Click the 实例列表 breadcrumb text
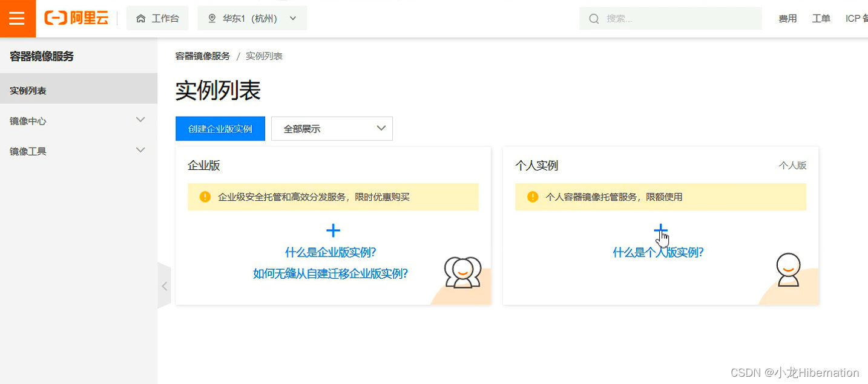Screen dimensions: 868x384 click(x=264, y=56)
